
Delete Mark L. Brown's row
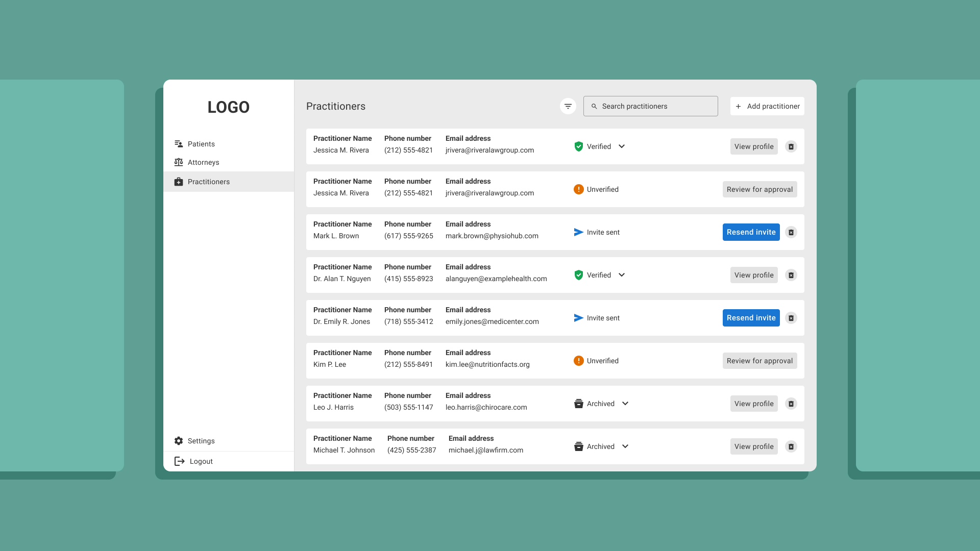(x=791, y=232)
